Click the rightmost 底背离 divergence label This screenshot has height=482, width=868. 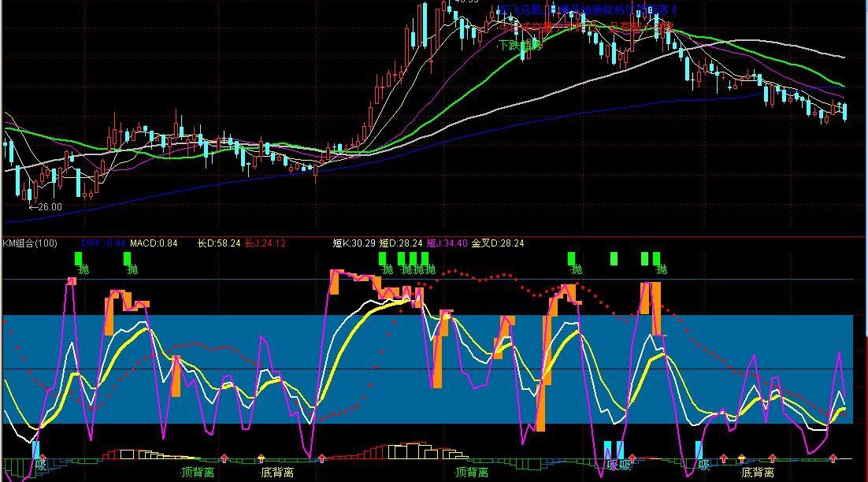coord(758,473)
